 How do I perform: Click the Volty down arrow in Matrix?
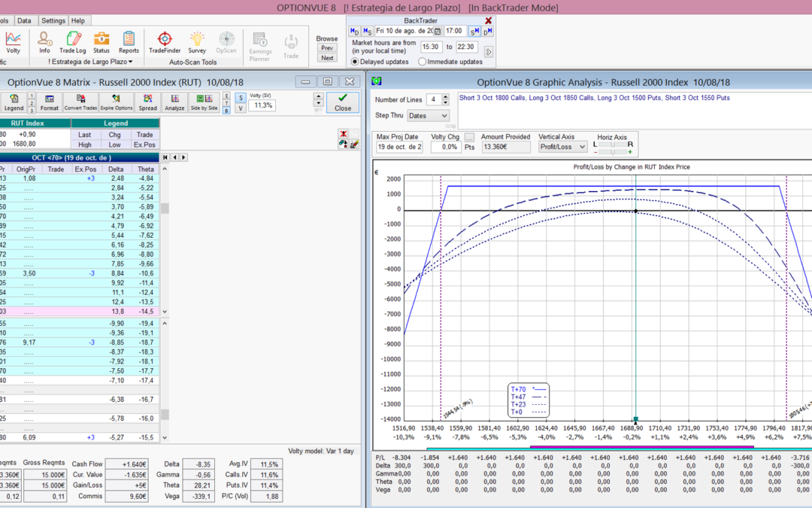[x=319, y=103]
